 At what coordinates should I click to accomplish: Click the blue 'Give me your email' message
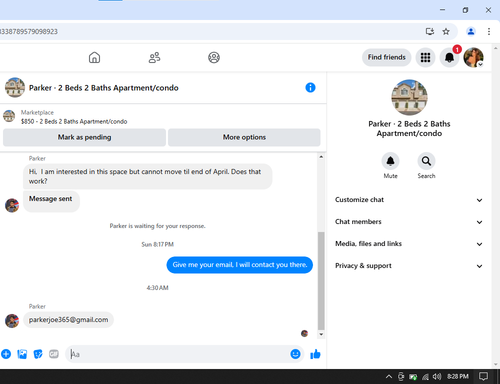tap(240, 265)
